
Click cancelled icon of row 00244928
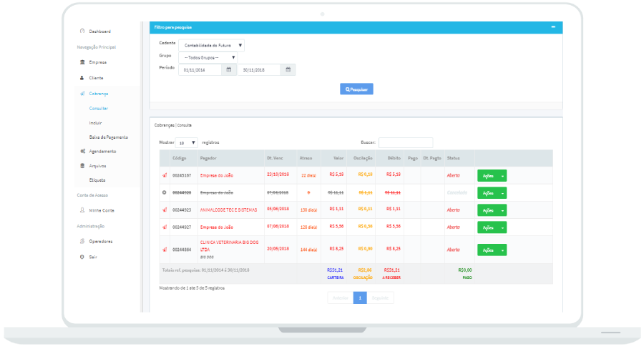click(165, 192)
